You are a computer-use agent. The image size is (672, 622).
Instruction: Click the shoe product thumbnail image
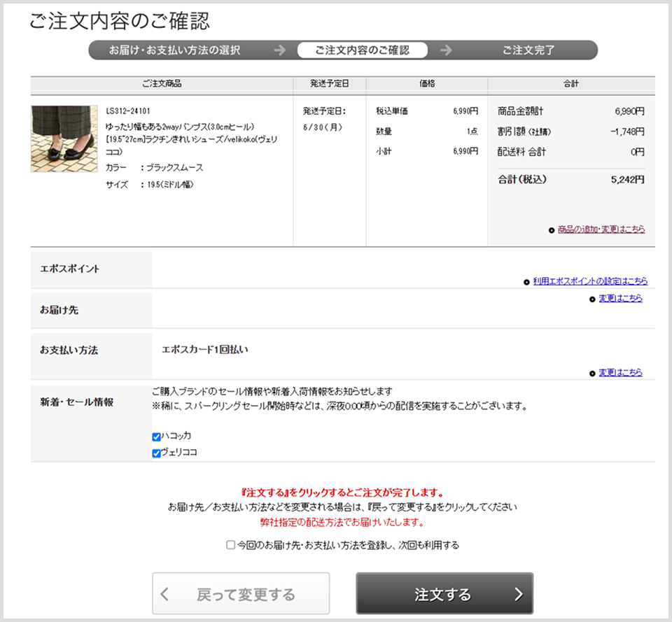pos(64,138)
